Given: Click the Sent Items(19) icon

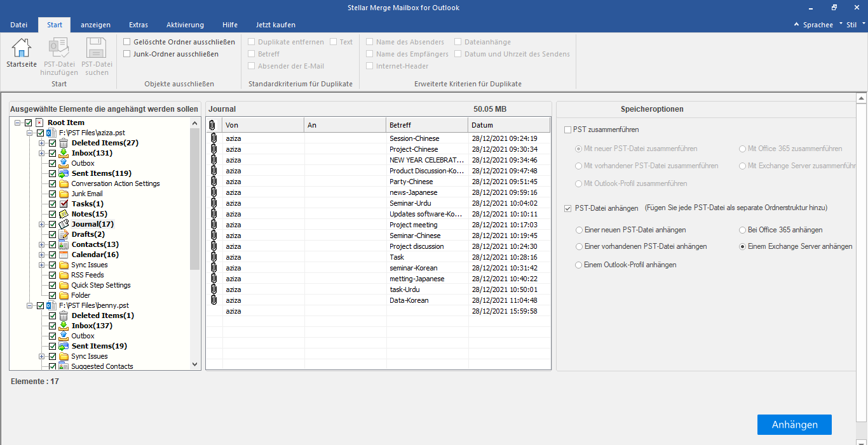Looking at the screenshot, I should (x=64, y=346).
